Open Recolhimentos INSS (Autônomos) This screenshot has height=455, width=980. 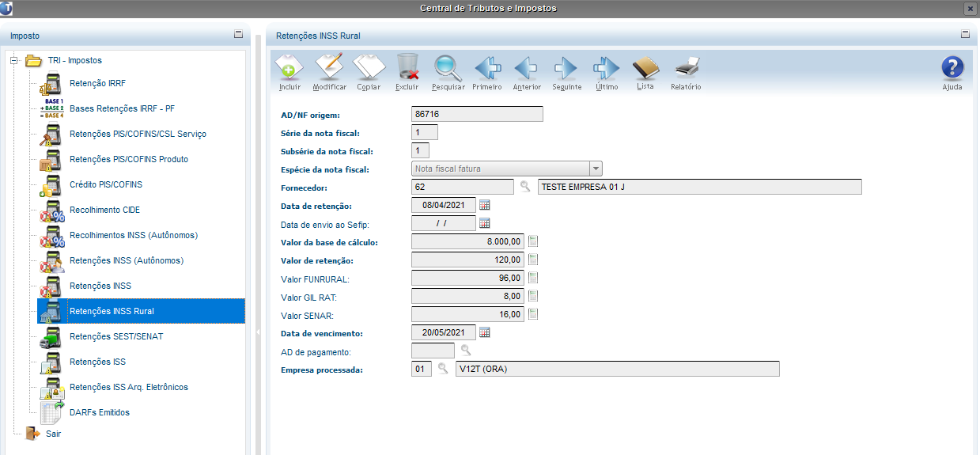point(134,235)
